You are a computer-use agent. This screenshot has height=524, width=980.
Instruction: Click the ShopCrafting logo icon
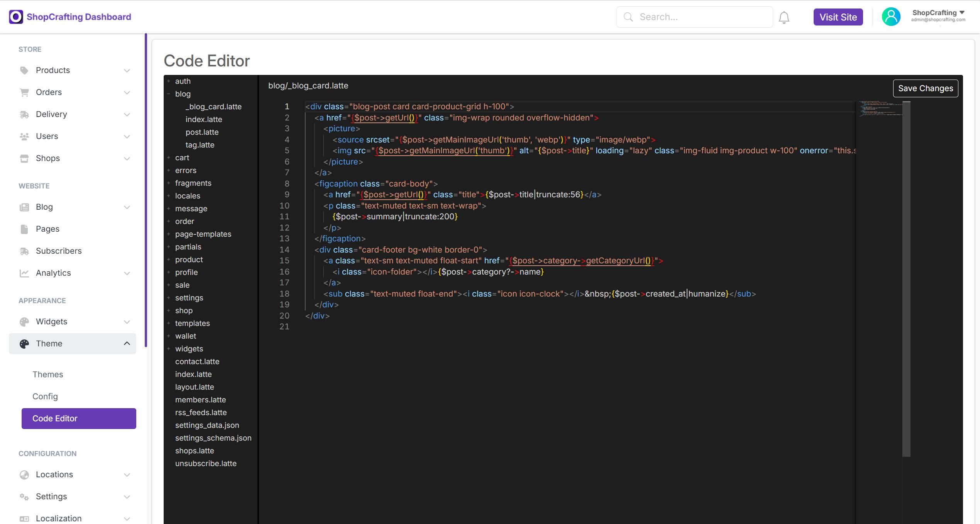point(16,17)
